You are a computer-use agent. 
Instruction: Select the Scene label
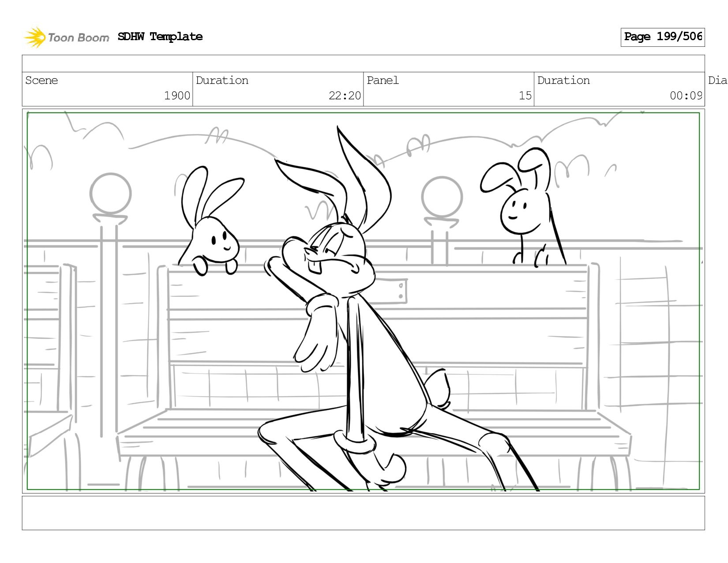point(41,80)
